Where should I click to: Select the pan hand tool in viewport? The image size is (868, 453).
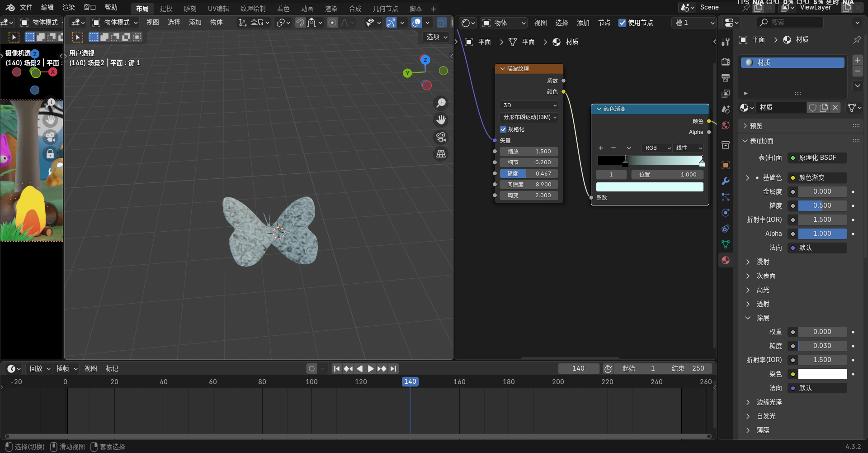click(x=441, y=120)
